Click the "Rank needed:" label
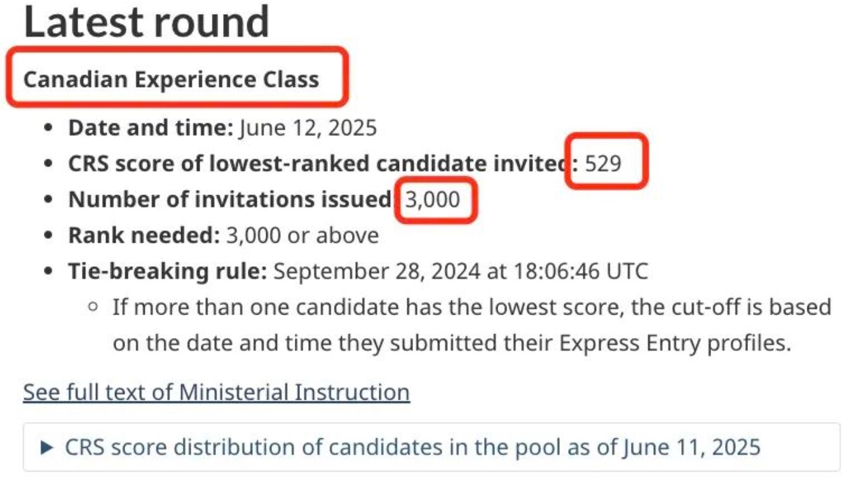Screen dimensions: 868x488 (x=144, y=236)
